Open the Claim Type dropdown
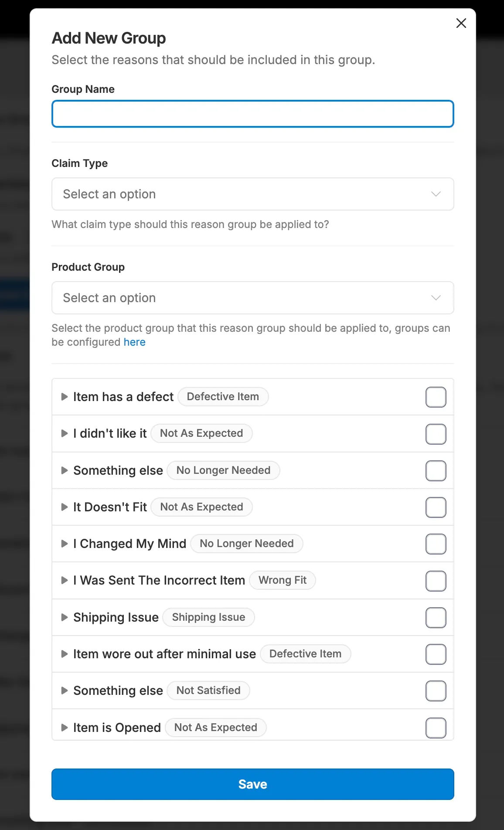This screenshot has height=830, width=504. tap(252, 194)
